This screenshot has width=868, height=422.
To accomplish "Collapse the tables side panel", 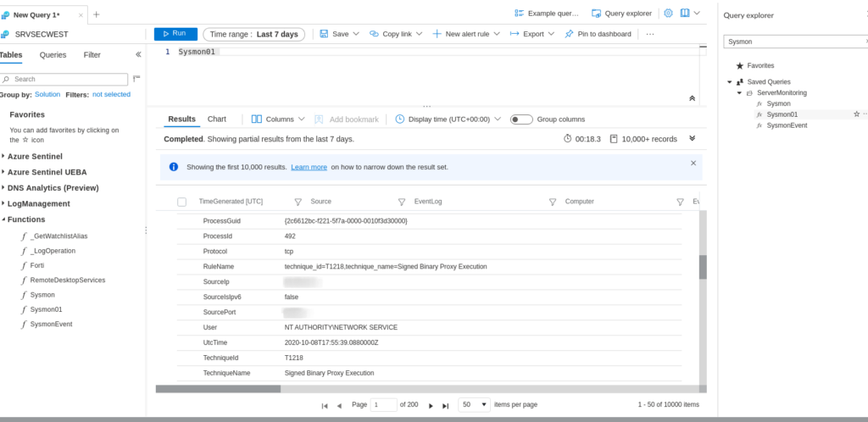I will 138,55.
